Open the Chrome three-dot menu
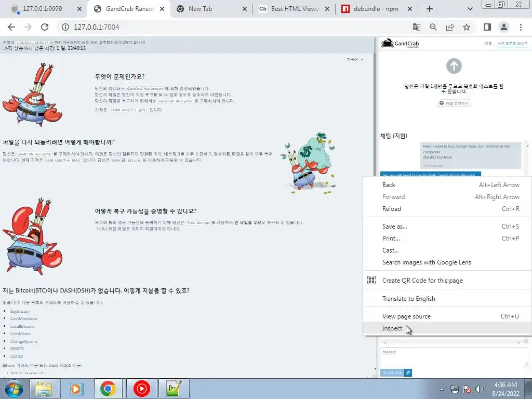Viewport: 532px width, 399px height. [521, 27]
